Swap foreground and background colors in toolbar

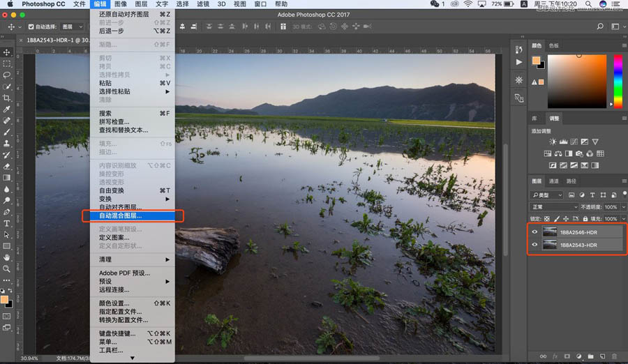coord(10,291)
